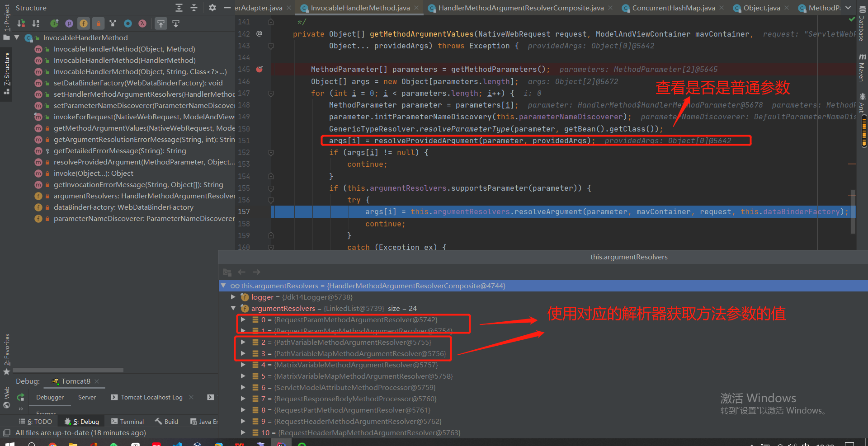Open HandlerMethodArgumentResolverComposite.java tab

pyautogui.click(x=521, y=8)
